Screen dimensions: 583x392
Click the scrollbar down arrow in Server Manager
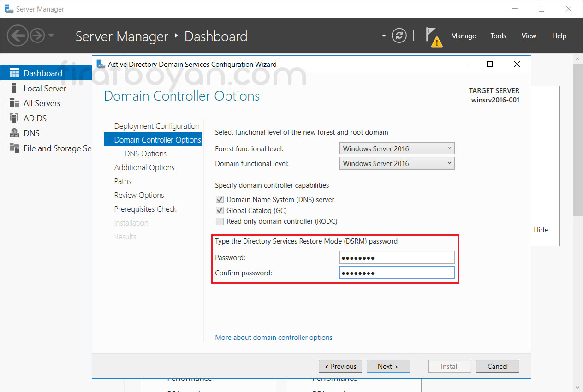578,387
